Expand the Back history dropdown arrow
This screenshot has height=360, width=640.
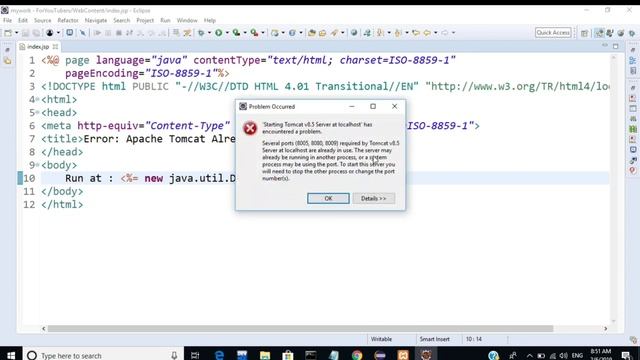click(x=436, y=33)
